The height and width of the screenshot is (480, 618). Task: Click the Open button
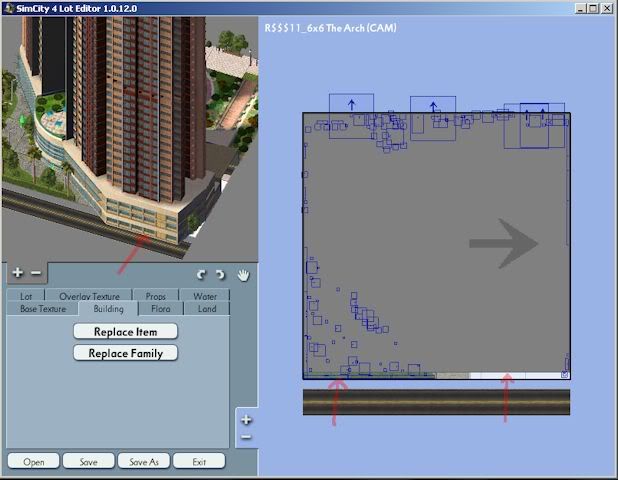[x=34, y=461]
